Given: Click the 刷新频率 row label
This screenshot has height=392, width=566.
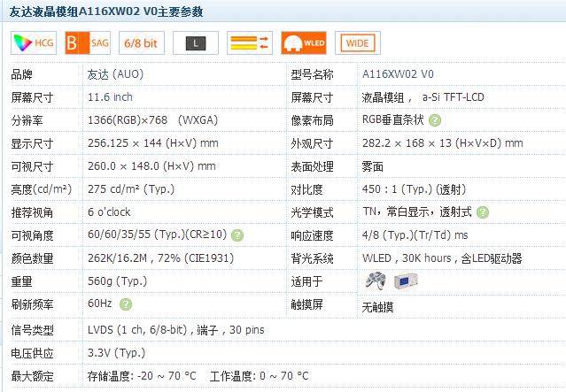Looking at the screenshot, I should click(32, 304).
